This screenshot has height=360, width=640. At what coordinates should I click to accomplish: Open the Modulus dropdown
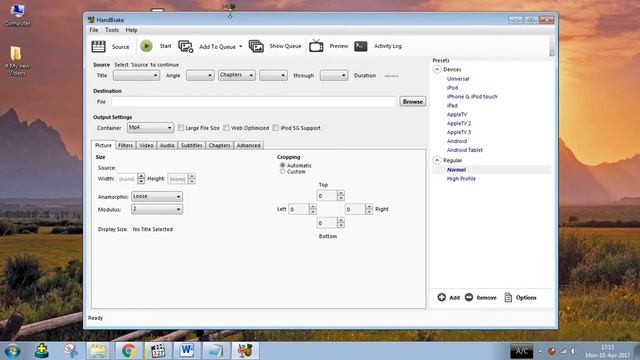pos(157,209)
